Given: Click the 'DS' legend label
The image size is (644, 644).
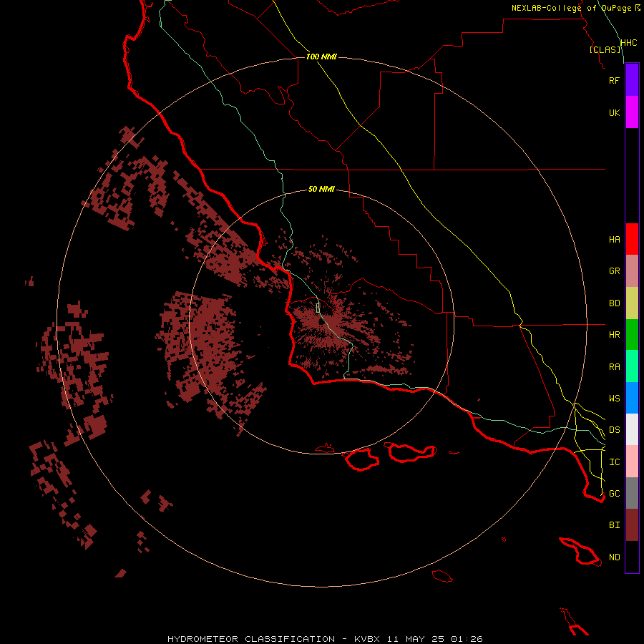Looking at the screenshot, I should coord(614,430).
